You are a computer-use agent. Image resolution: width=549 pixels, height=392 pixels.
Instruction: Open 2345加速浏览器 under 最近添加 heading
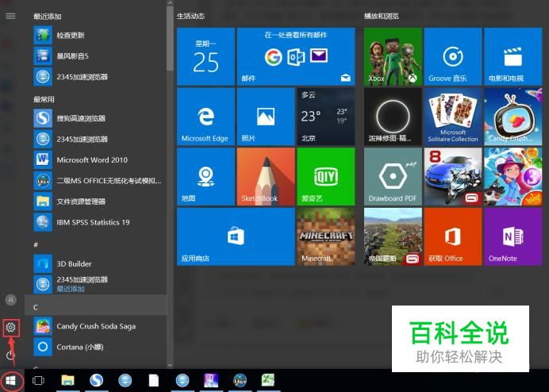point(95,77)
